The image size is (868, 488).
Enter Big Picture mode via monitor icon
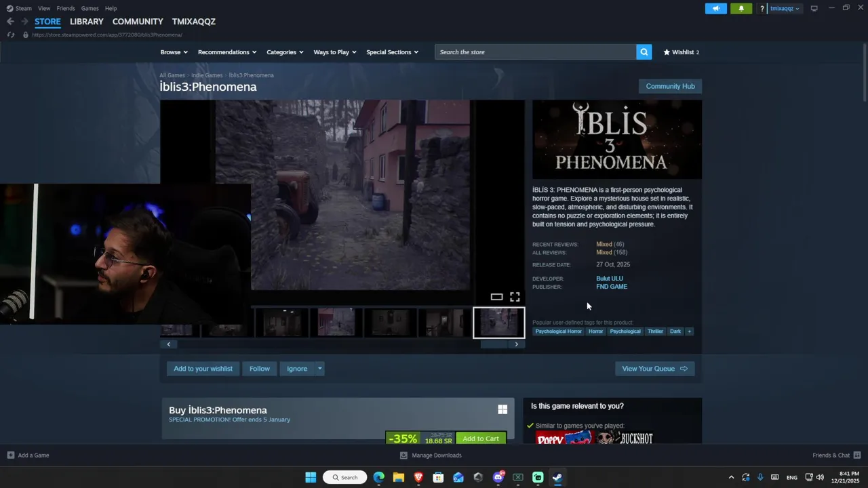coord(814,8)
